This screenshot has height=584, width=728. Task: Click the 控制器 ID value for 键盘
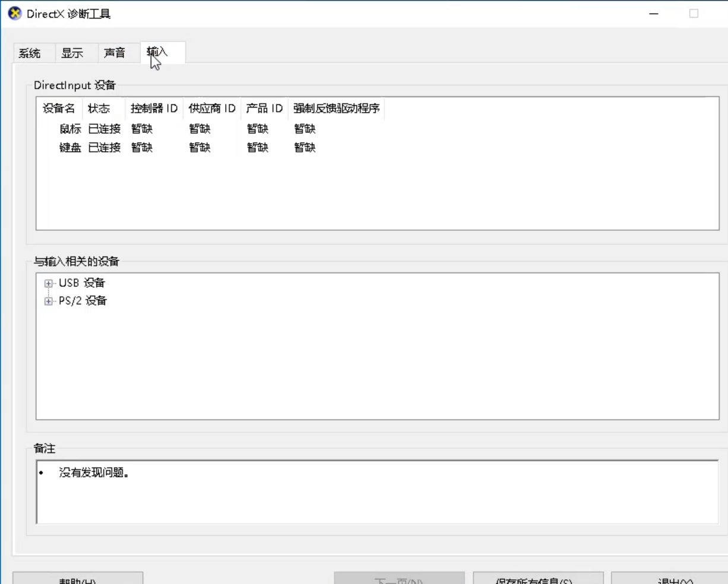coord(142,147)
